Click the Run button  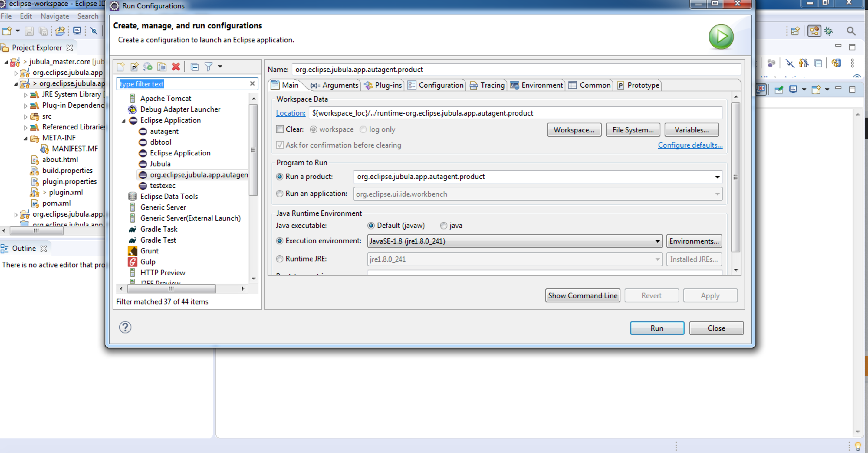pos(657,328)
